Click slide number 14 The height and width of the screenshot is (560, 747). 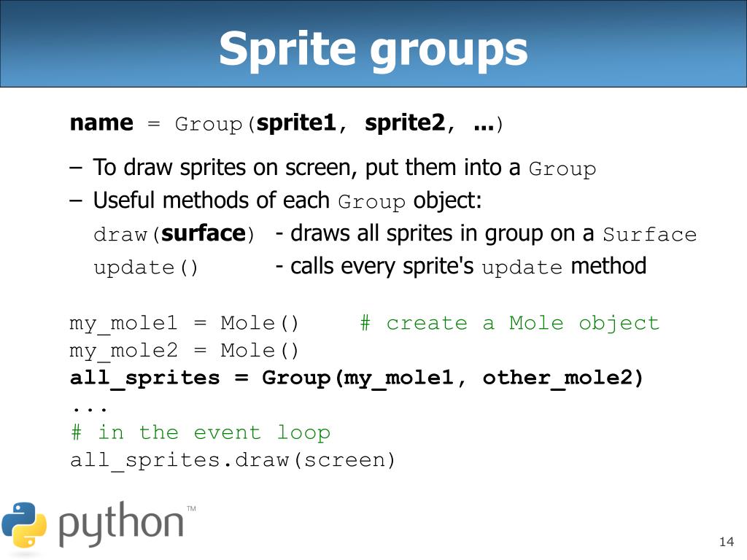click(x=727, y=542)
